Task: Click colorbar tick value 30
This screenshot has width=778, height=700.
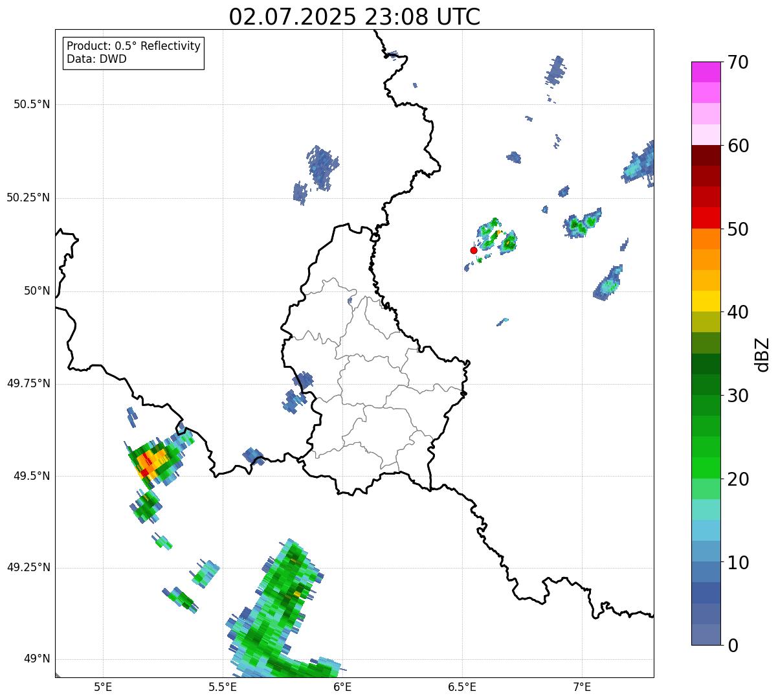Action: click(738, 396)
